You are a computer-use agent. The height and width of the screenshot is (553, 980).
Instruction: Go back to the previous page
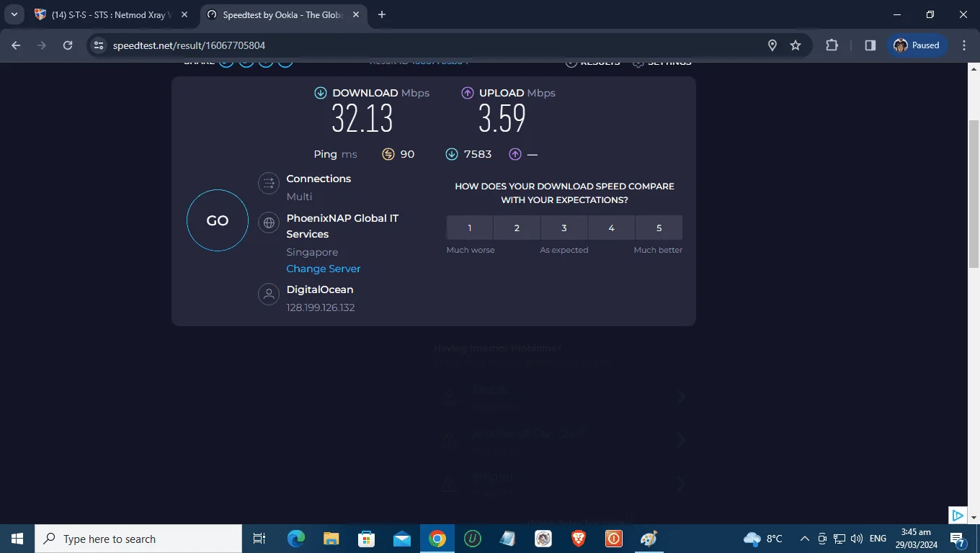[17, 45]
